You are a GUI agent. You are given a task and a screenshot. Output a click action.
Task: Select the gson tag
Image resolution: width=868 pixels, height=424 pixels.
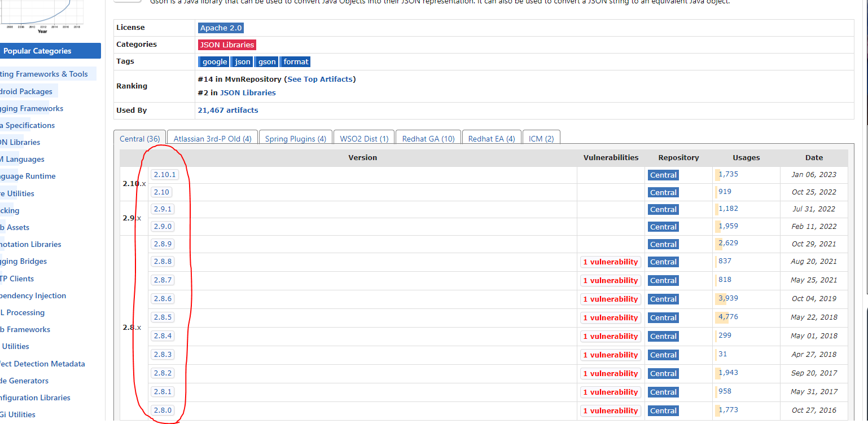(x=267, y=61)
